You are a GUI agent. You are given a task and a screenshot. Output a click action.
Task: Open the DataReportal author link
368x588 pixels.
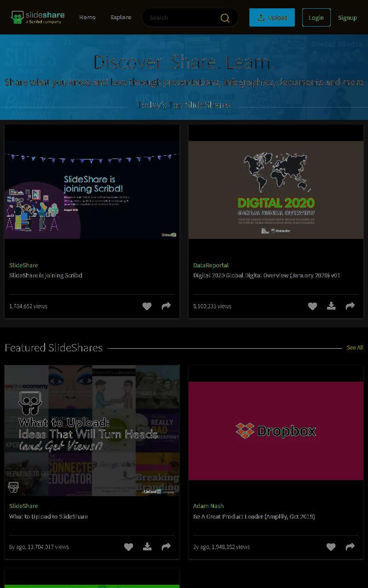(x=211, y=265)
